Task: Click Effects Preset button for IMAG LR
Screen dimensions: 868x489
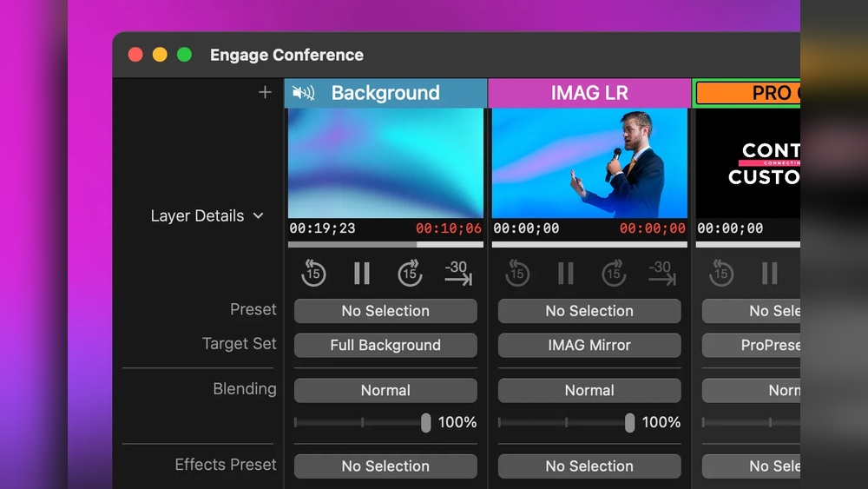Action: point(589,466)
